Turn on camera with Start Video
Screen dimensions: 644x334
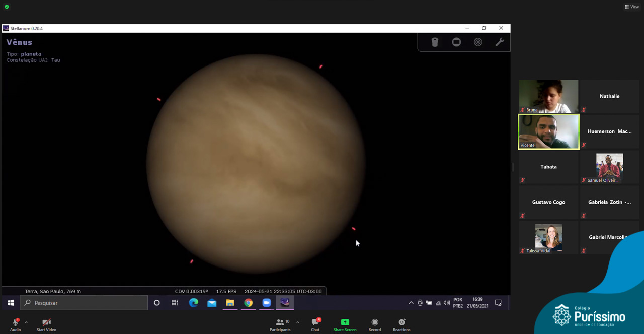click(x=46, y=324)
